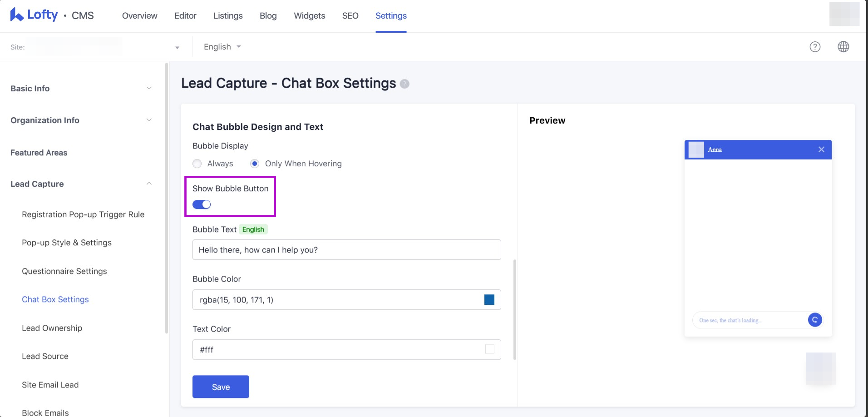This screenshot has width=868, height=417.
Task: Click the Save button
Action: click(221, 387)
